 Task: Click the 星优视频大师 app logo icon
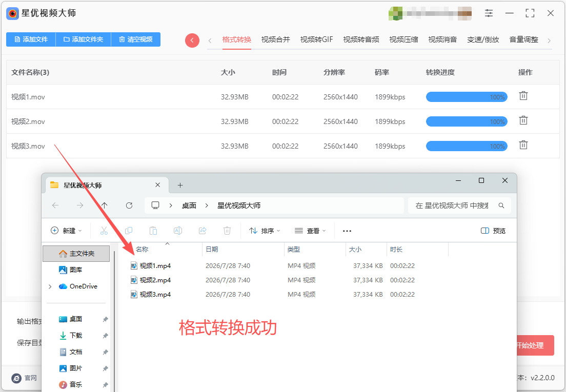13,14
